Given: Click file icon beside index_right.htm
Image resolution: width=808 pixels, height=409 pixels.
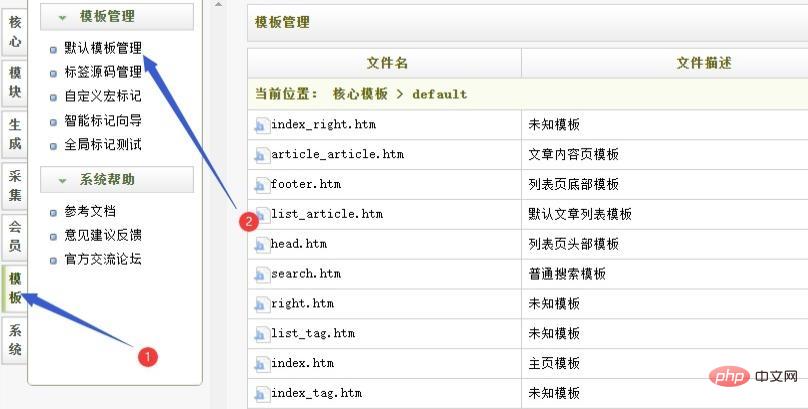Looking at the screenshot, I should tap(262, 125).
